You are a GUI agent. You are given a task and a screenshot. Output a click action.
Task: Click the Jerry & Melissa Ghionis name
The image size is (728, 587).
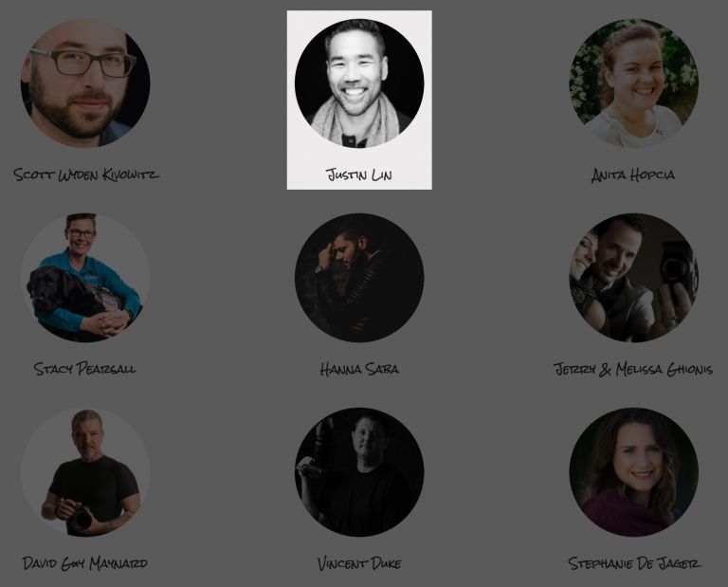633,369
